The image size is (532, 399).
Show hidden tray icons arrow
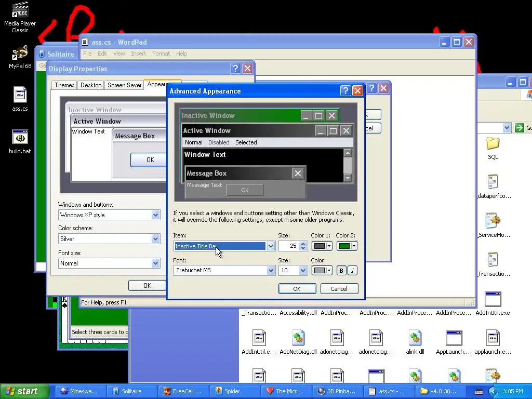[493, 391]
